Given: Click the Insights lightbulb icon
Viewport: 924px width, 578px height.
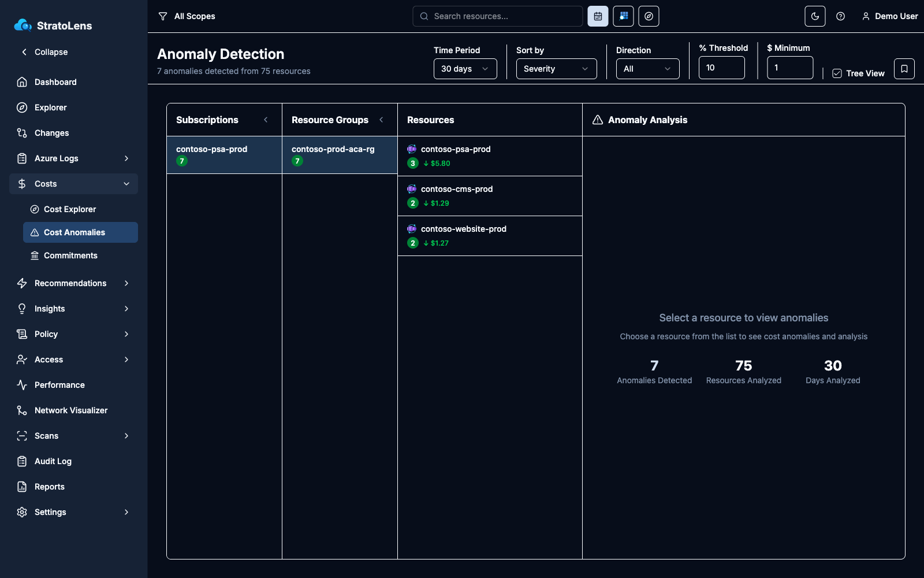Looking at the screenshot, I should (x=22, y=309).
